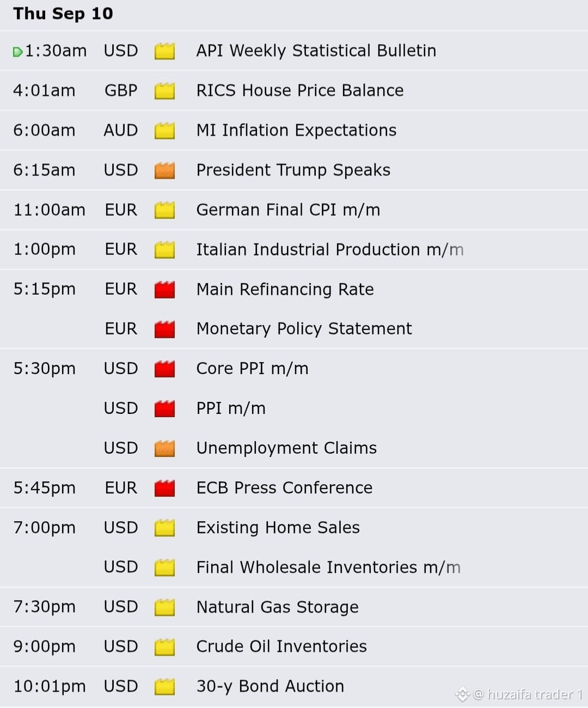588x708 pixels.
Task: Click red impact icon for Monetary Policy Statement
Action: [164, 329]
